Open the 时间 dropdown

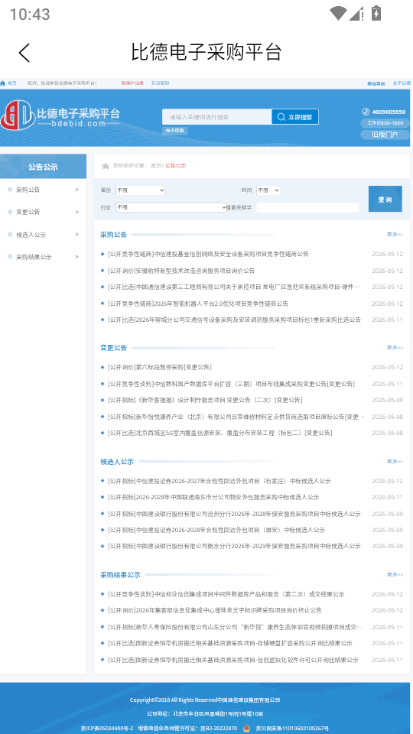[268, 191]
